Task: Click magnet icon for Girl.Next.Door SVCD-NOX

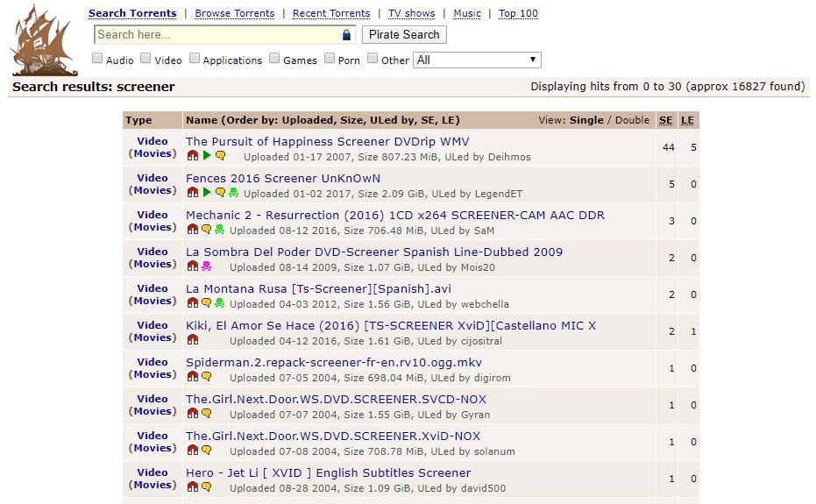Action: pyautogui.click(x=193, y=413)
